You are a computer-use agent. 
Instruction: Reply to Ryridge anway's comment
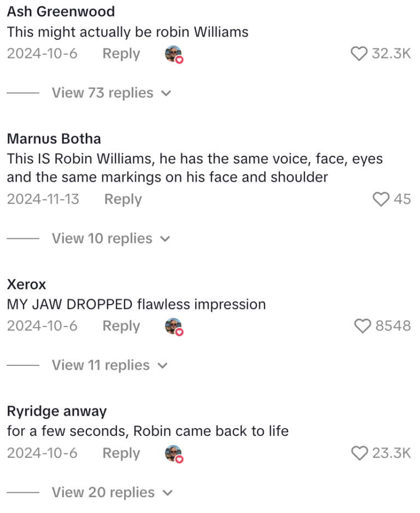point(121,453)
